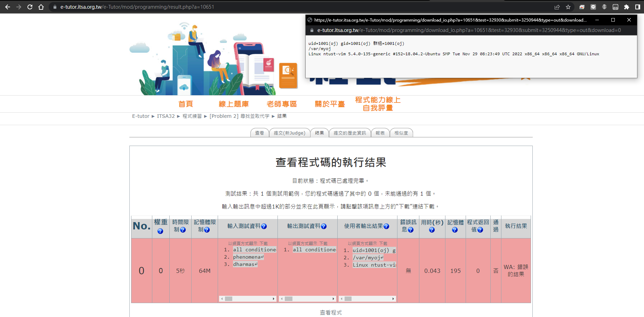This screenshot has width=644, height=317.
Task: Click input data scrollbar left arrow
Action: pos(222,299)
